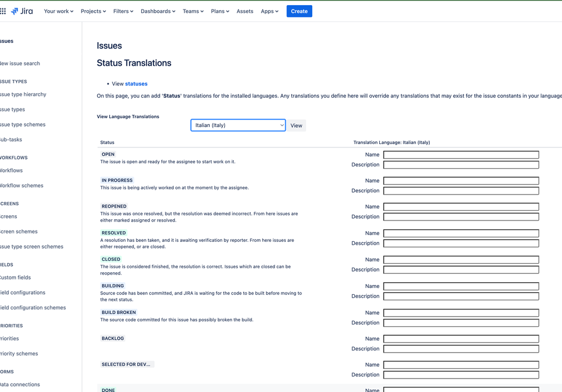562x392 pixels.
Task: Open Field configuration schemes link
Action: pyautogui.click(x=33, y=308)
